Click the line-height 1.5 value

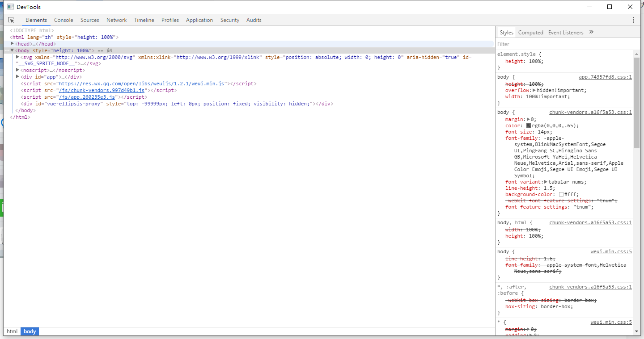547,188
